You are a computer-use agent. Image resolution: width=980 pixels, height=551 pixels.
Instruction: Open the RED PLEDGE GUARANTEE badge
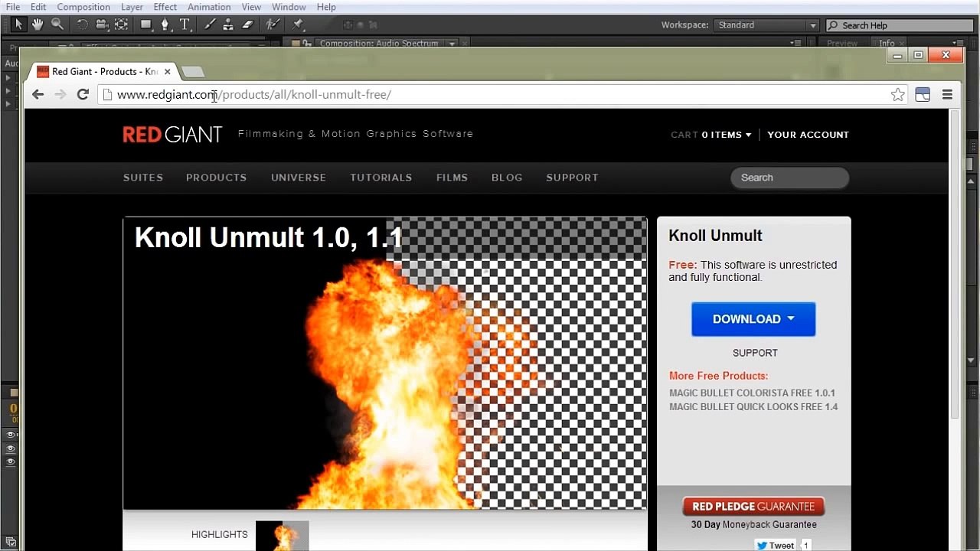[x=753, y=506]
